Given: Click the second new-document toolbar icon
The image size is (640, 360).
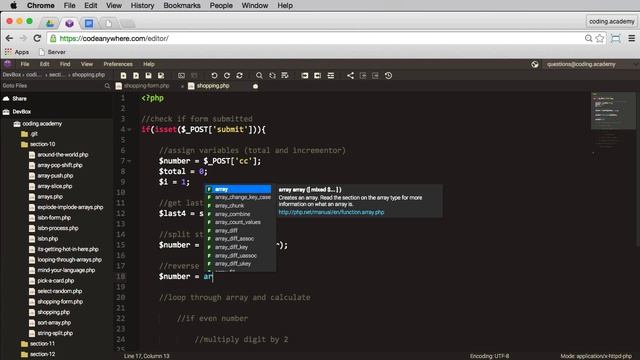Looking at the screenshot, I should (x=136, y=76).
